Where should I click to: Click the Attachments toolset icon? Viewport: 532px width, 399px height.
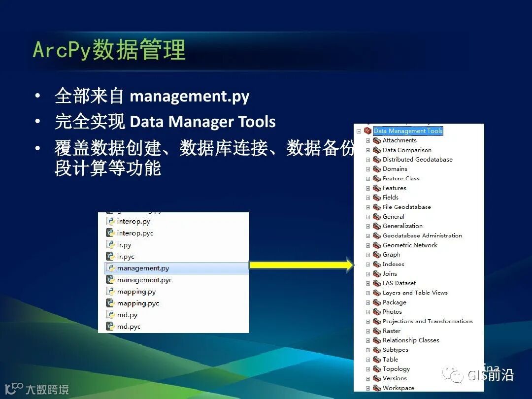tap(377, 140)
